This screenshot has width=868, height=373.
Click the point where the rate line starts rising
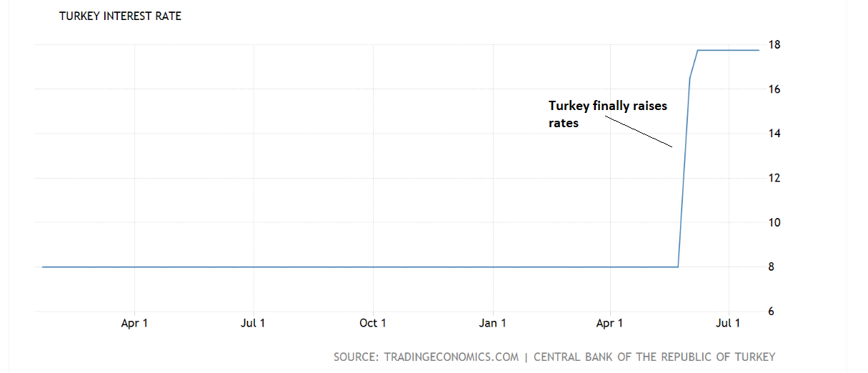678,267
